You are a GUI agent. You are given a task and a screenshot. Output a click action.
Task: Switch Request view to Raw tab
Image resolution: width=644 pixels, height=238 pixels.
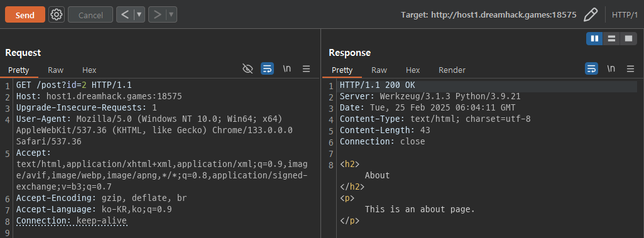point(55,70)
